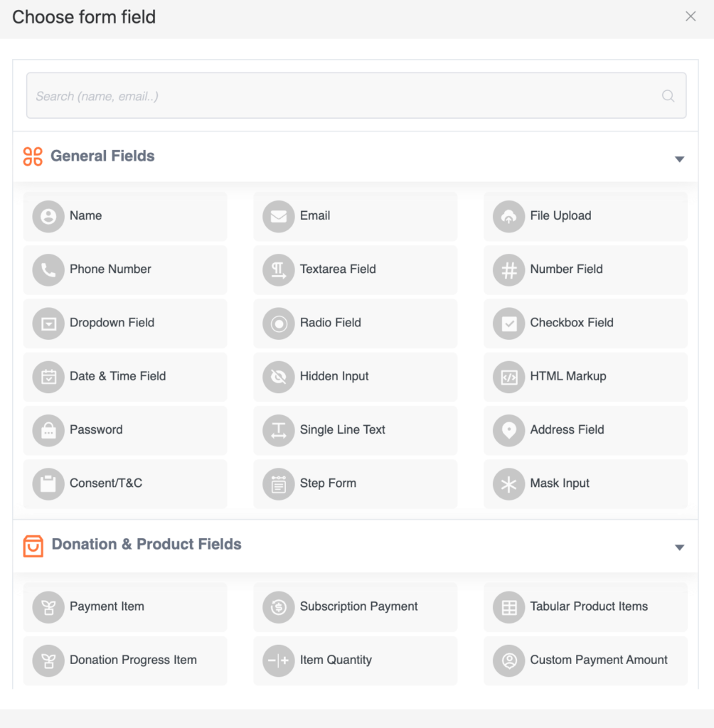Screen dimensions: 714x728
Task: Collapse the General Fields section arrow
Action: (x=680, y=159)
